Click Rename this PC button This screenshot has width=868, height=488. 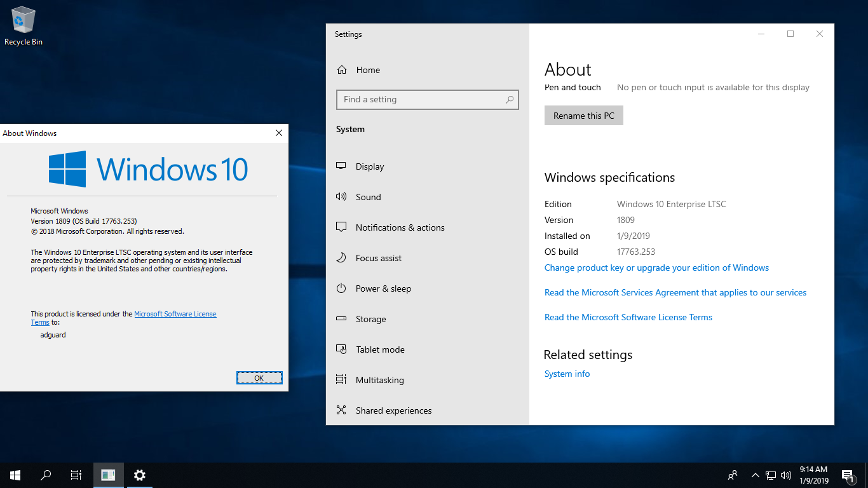click(584, 116)
